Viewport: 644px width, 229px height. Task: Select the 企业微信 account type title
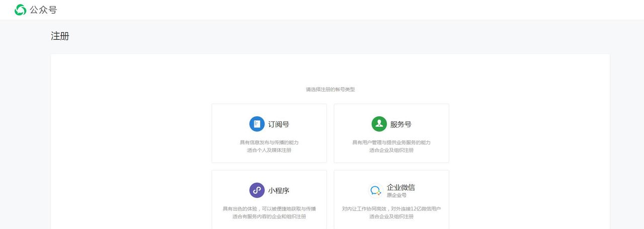401,187
